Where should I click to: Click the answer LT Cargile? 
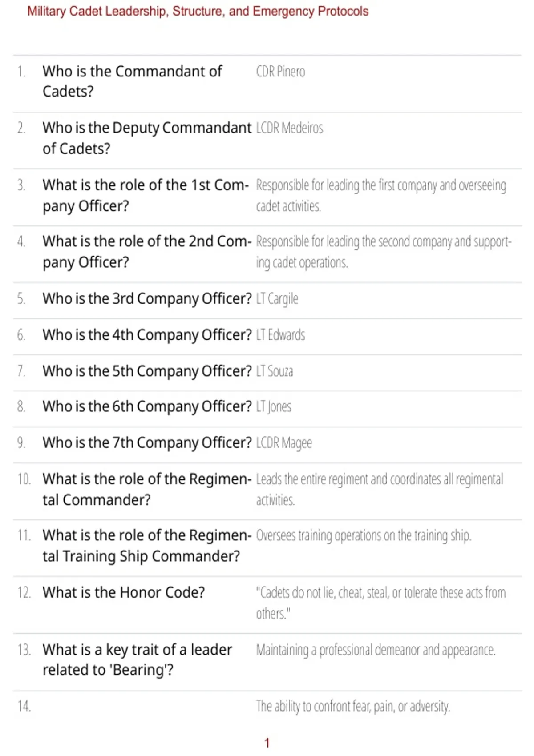click(x=277, y=299)
